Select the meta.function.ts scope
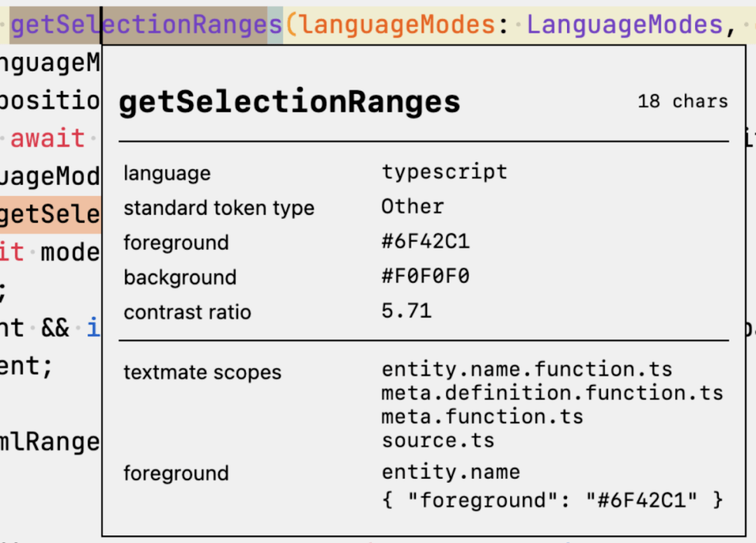This screenshot has width=756, height=543. tap(482, 417)
